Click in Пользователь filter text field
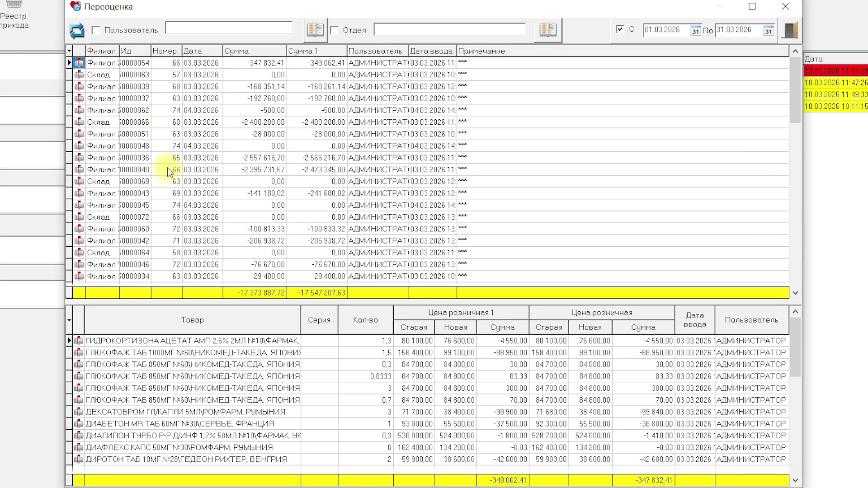This screenshot has width=868, height=488. point(229,28)
